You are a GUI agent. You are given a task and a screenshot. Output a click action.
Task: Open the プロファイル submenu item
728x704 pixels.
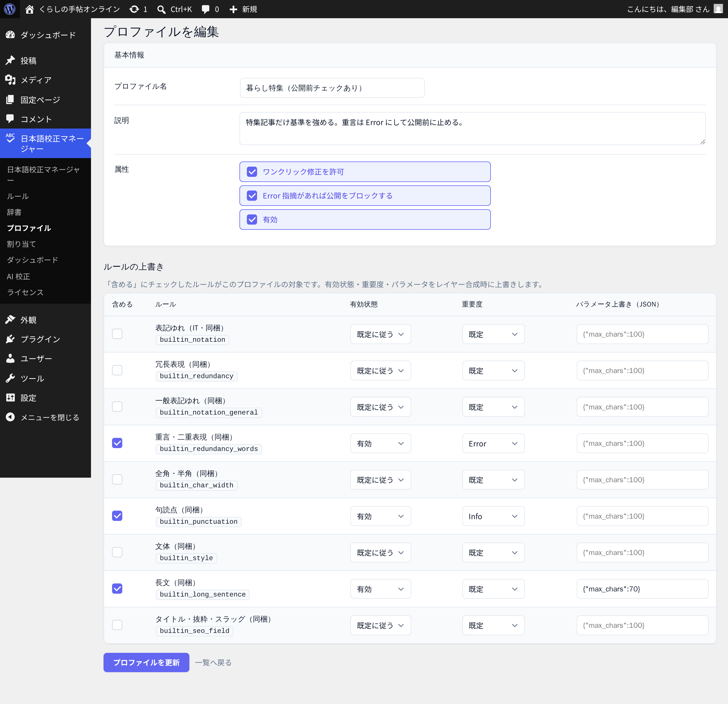tap(29, 228)
